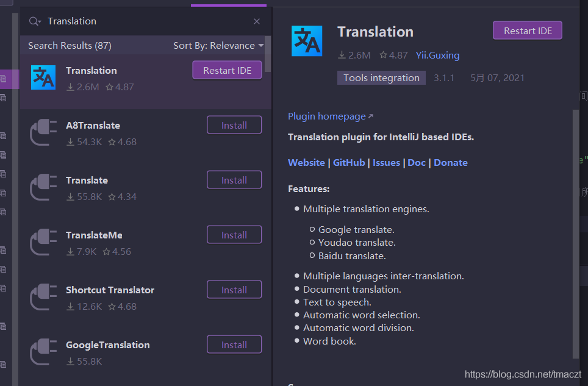The width and height of the screenshot is (588, 386).
Task: Install the Translate plugin
Action: [234, 180]
